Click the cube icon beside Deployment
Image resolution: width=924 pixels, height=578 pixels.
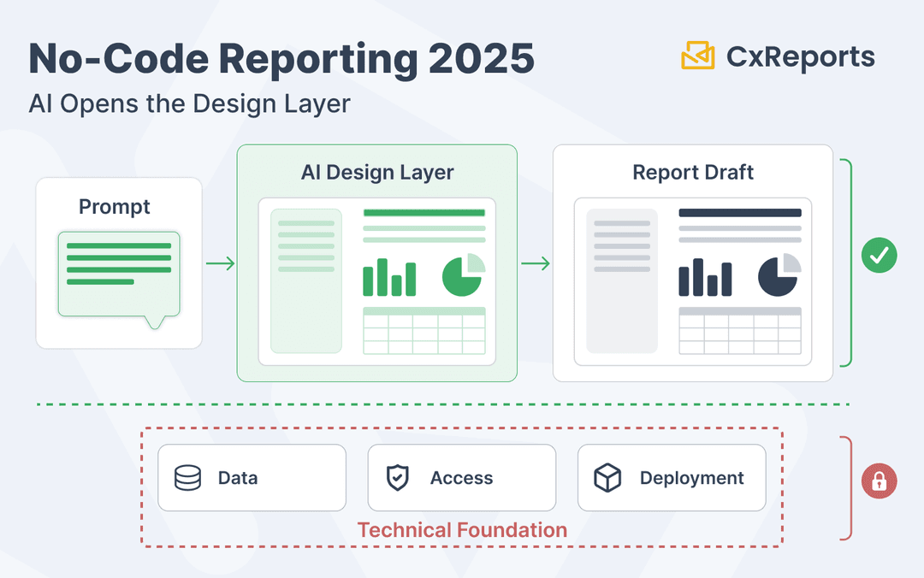[607, 478]
